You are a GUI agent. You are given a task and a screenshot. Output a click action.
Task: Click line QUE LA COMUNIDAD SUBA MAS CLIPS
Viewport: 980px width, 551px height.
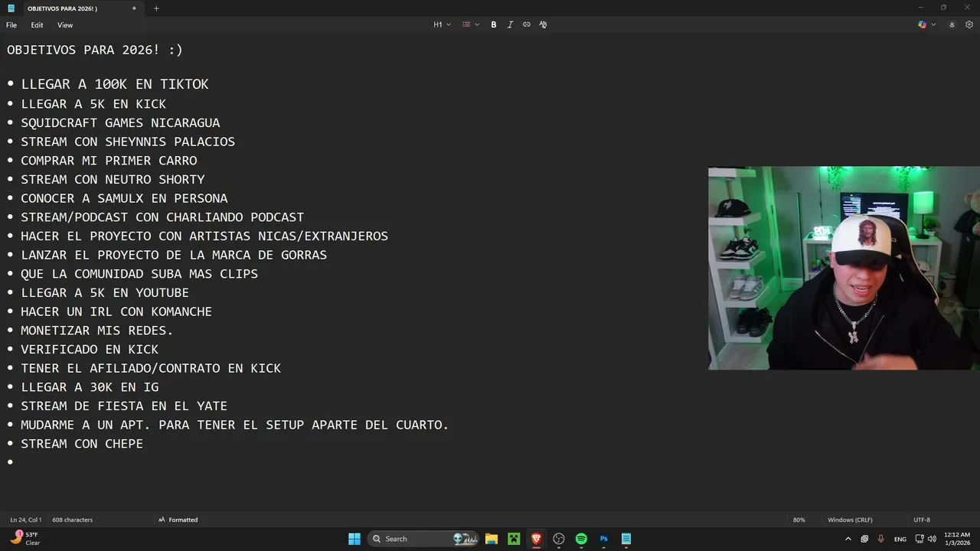click(x=139, y=274)
